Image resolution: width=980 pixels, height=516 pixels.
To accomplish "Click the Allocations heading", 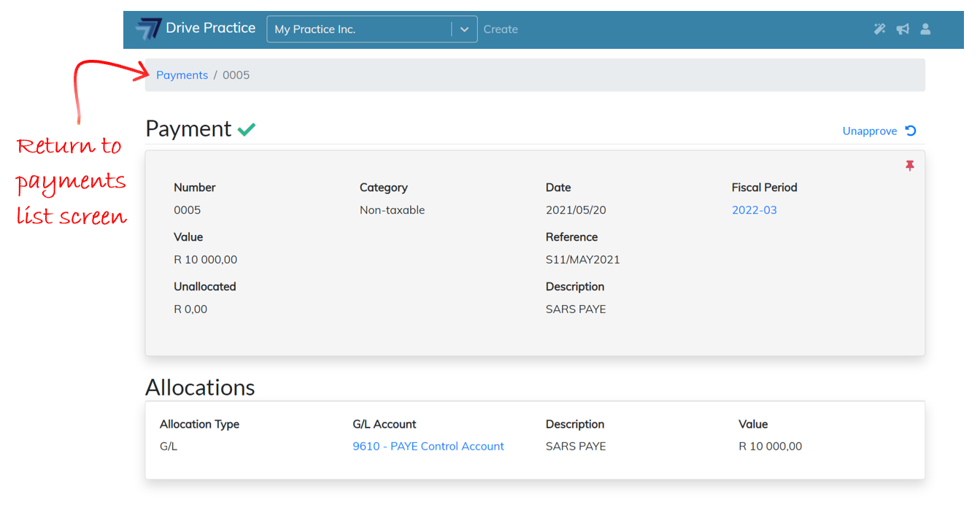I will click(x=200, y=387).
